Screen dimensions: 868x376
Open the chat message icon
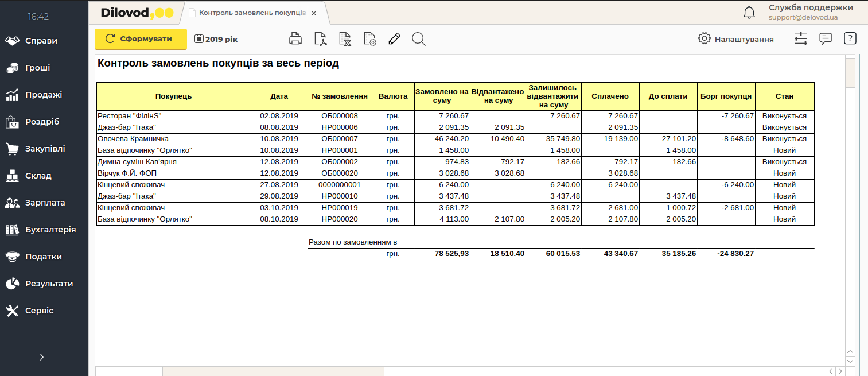pos(826,39)
